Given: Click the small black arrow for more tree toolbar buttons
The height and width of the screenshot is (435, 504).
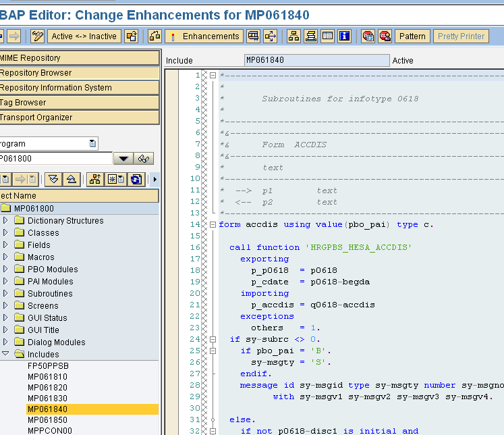Looking at the screenshot, I should 155,179.
